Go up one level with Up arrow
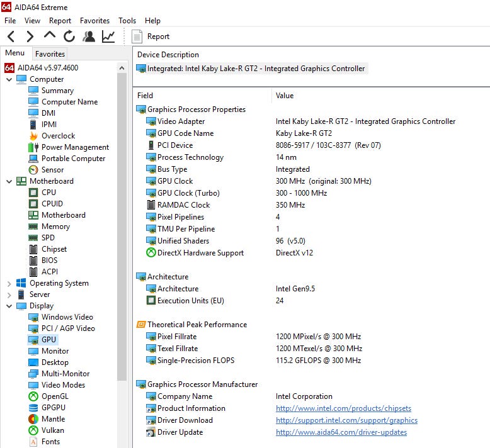 coord(49,36)
